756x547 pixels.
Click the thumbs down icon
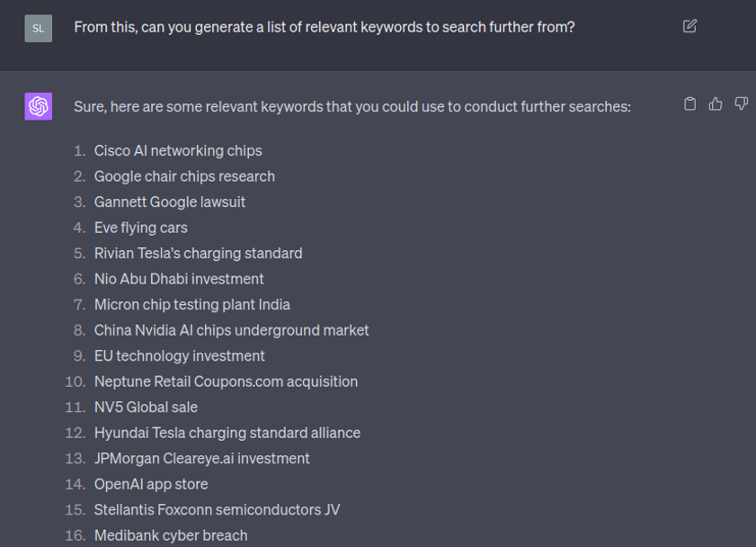click(741, 104)
